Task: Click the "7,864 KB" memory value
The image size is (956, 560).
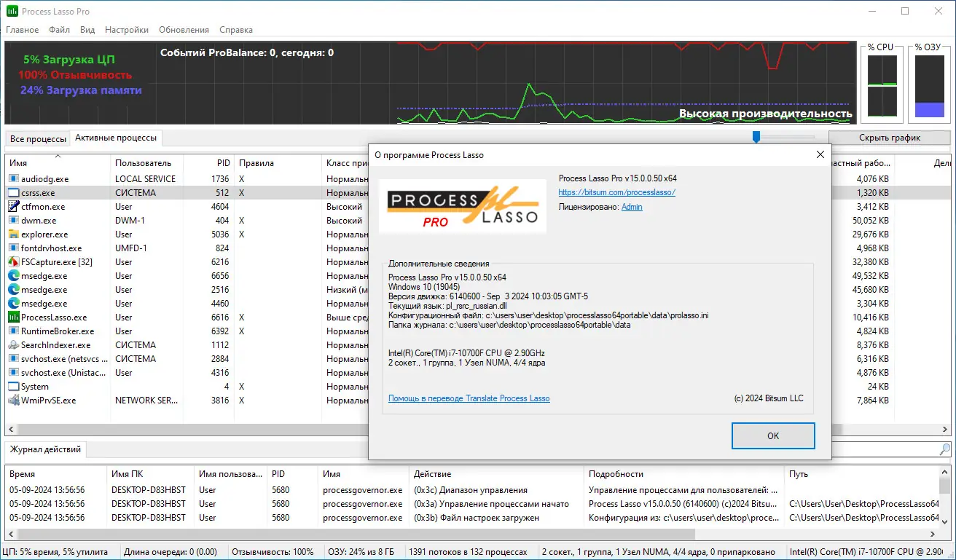Action: click(873, 401)
